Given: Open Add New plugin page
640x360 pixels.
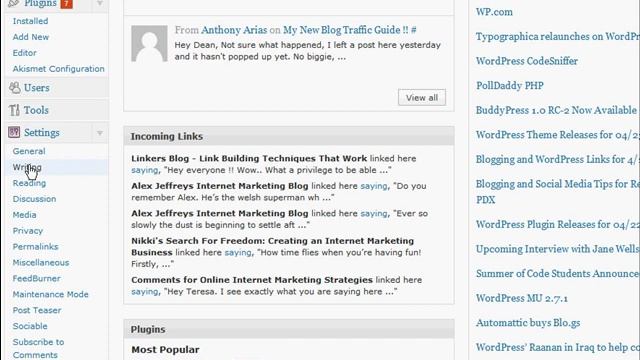Looking at the screenshot, I should click(x=31, y=37).
